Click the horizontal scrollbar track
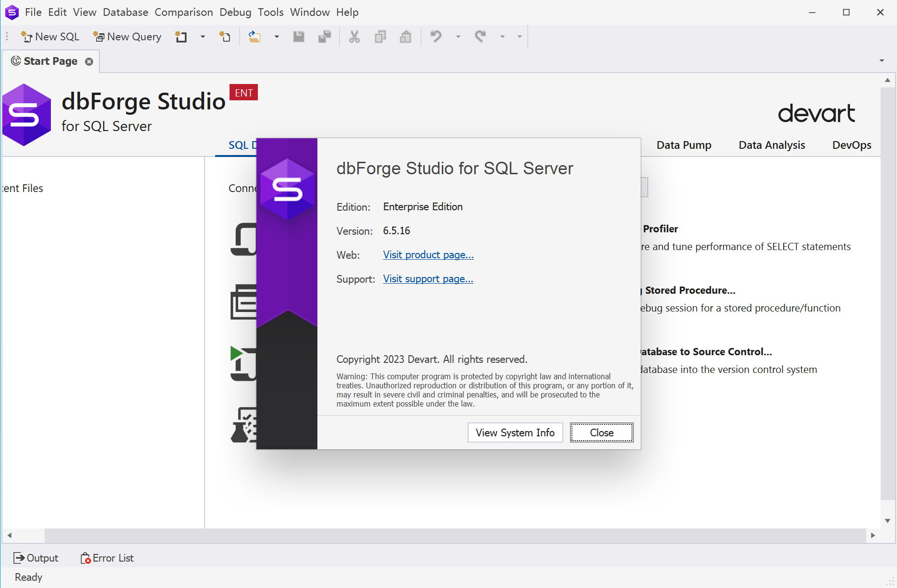This screenshot has height=588, width=897. (455, 535)
